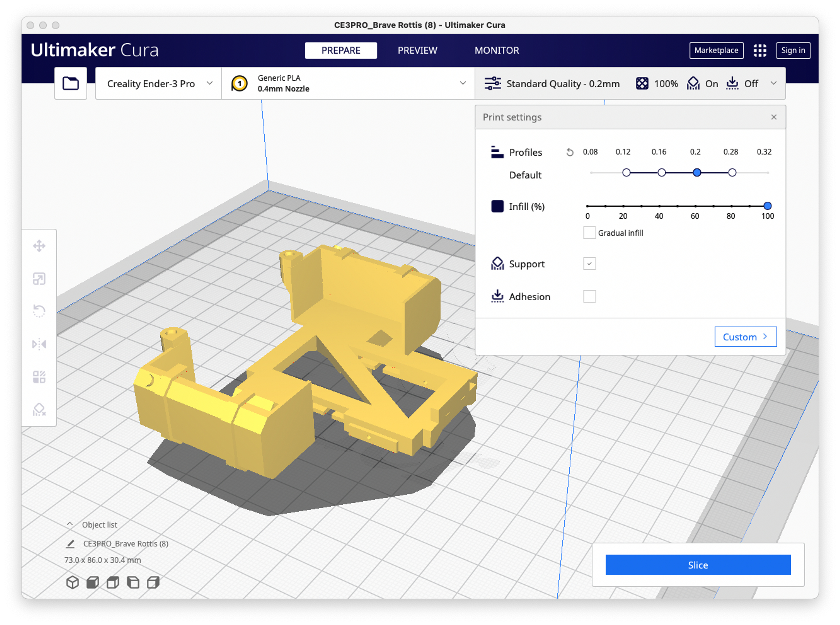Open file using folder icon
The height and width of the screenshot is (625, 840).
[70, 83]
